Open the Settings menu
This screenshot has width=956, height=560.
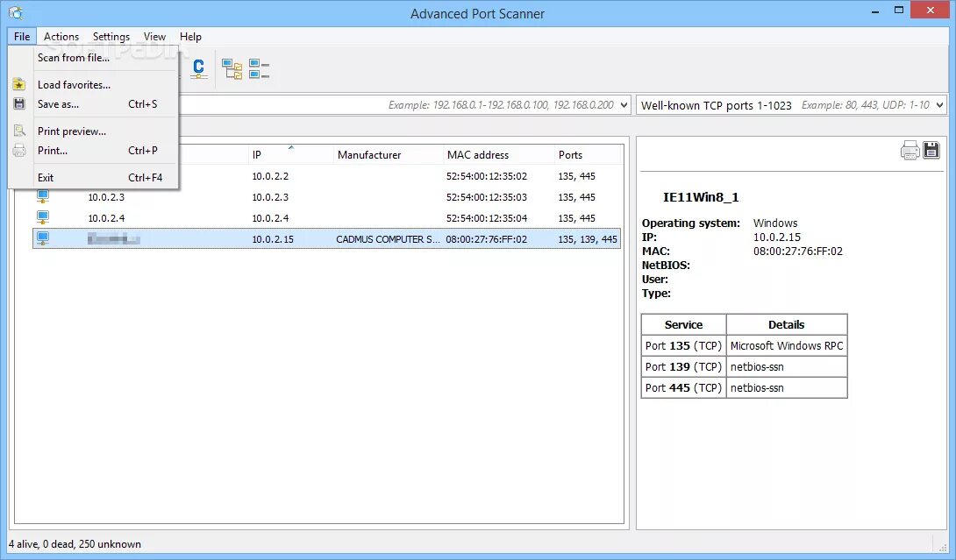click(x=111, y=37)
